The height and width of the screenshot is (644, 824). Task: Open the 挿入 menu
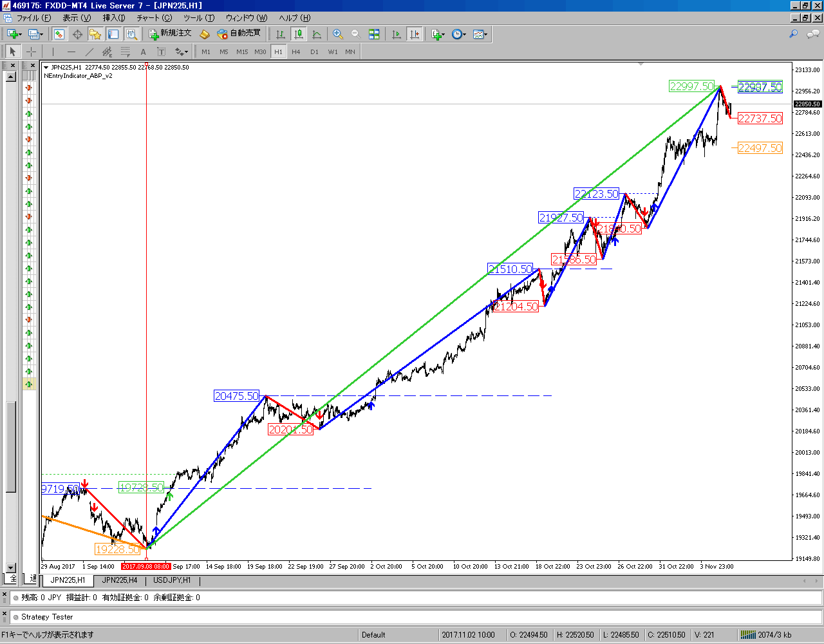pyautogui.click(x=114, y=18)
